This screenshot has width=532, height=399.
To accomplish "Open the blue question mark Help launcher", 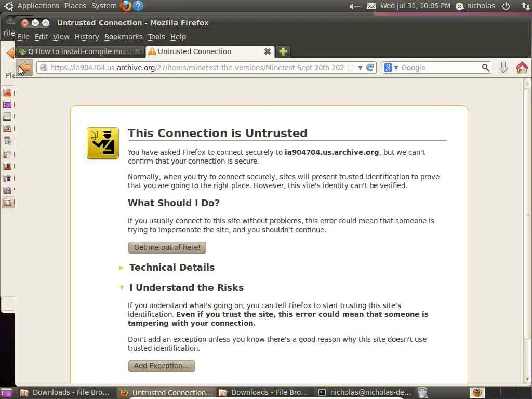I will tap(138, 6).
